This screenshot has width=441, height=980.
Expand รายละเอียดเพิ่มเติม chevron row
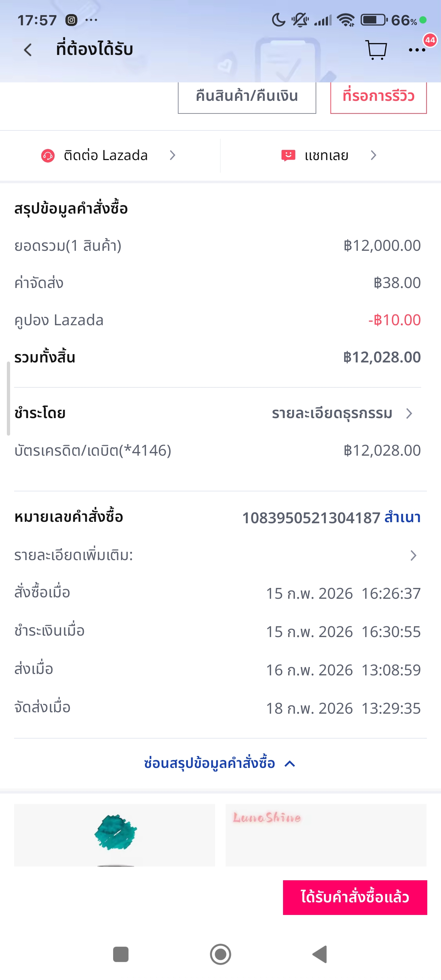(413, 555)
